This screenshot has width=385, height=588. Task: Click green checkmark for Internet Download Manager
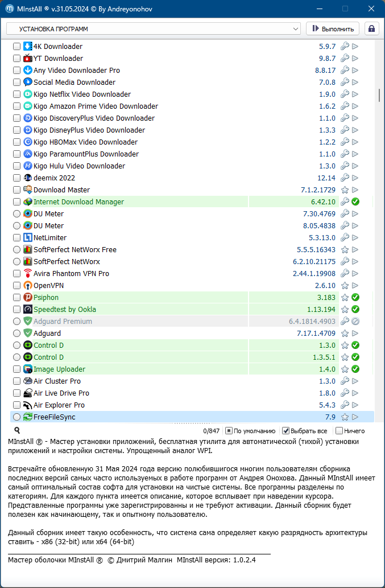pos(355,202)
